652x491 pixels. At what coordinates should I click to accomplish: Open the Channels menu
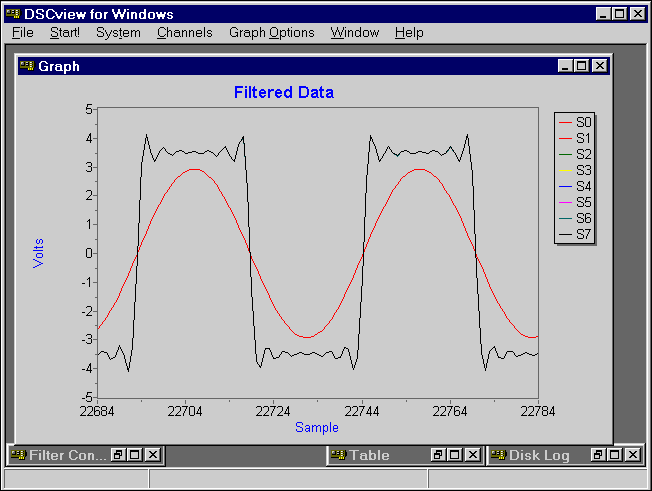(x=185, y=32)
